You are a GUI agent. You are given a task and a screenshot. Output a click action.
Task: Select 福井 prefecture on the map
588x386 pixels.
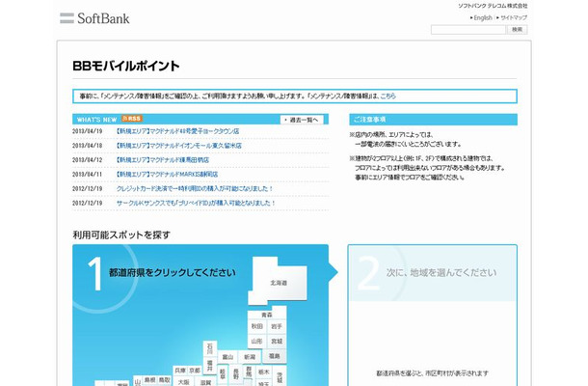click(x=210, y=365)
